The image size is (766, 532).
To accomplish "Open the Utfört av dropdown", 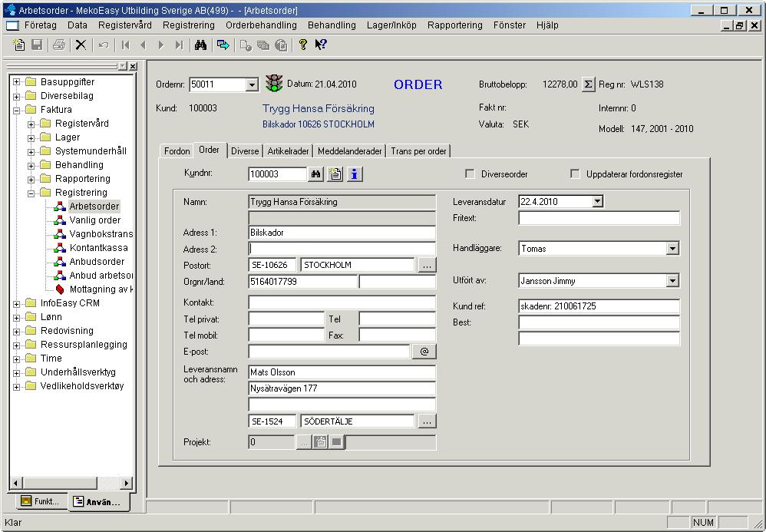I will click(672, 281).
